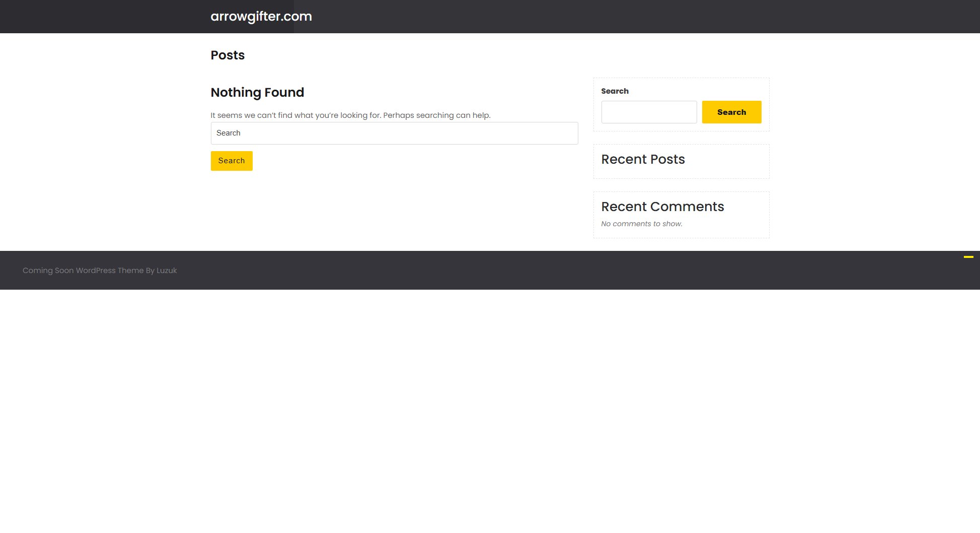This screenshot has height=533, width=980.
Task: Click the empty sidebar search text box
Action: coord(649,112)
